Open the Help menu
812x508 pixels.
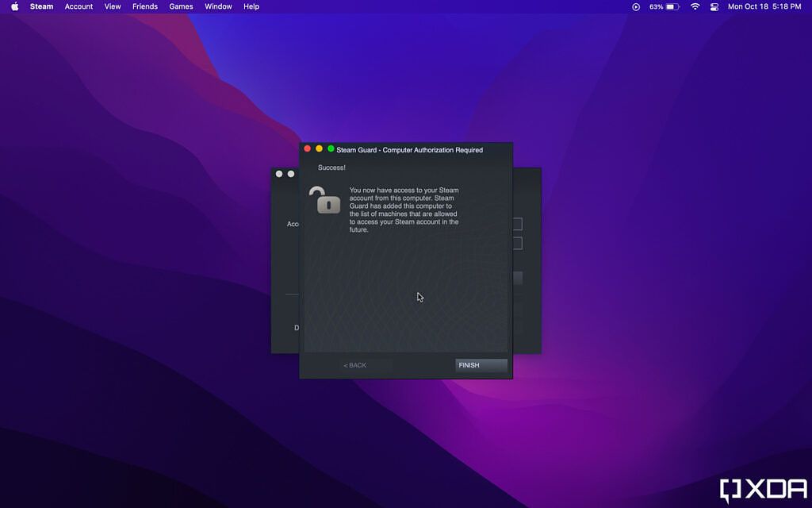point(251,6)
